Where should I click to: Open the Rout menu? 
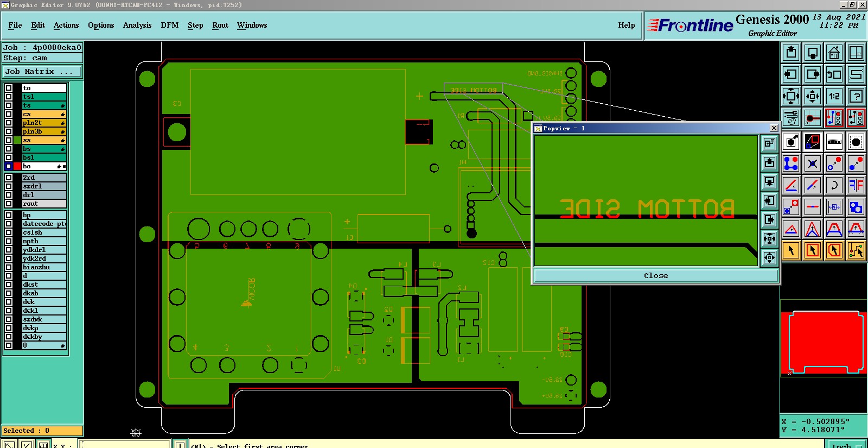[220, 25]
